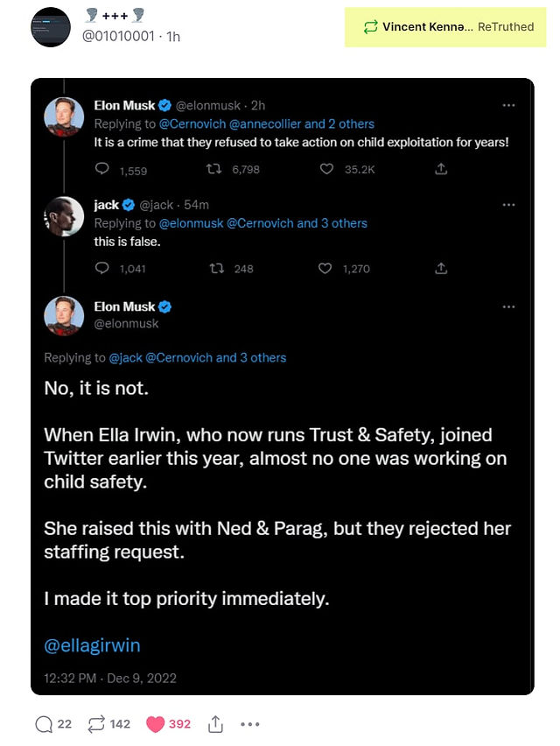The height and width of the screenshot is (746, 560).
Task: Open the Vincent Kenna ReTruthed banner
Action: coord(445,27)
